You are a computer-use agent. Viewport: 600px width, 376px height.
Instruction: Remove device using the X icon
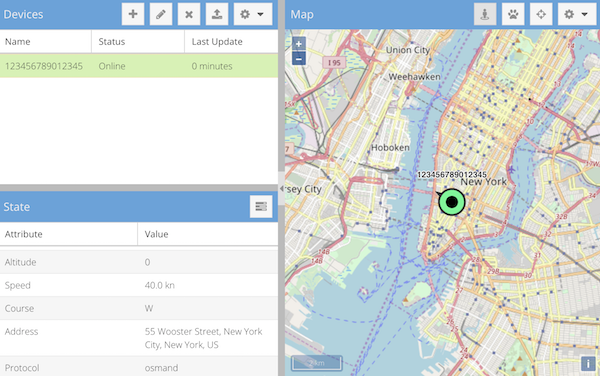[x=189, y=14]
